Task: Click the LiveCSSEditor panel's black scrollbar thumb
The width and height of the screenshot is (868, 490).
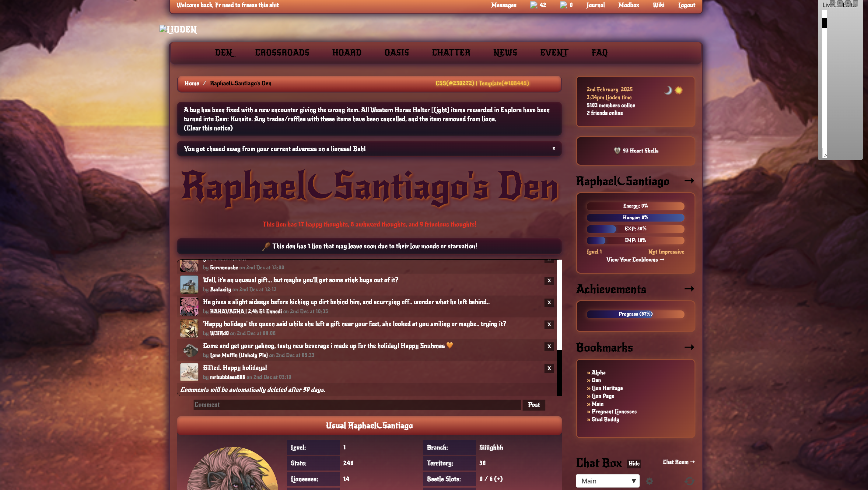Action: tap(824, 23)
